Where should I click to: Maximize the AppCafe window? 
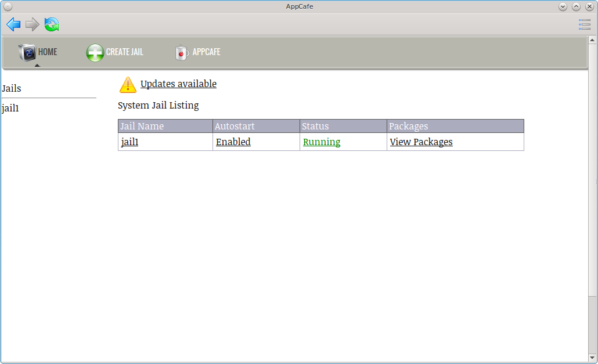coord(577,6)
